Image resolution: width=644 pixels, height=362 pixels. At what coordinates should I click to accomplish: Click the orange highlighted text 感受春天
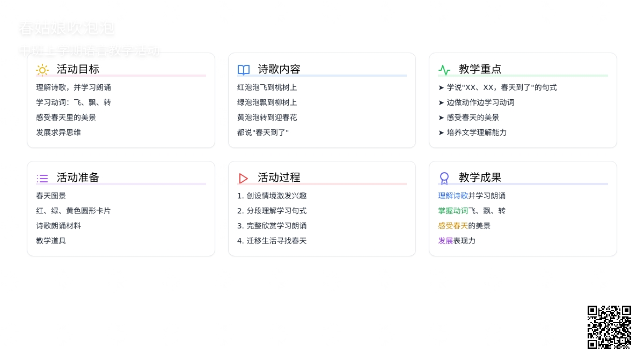tap(453, 226)
